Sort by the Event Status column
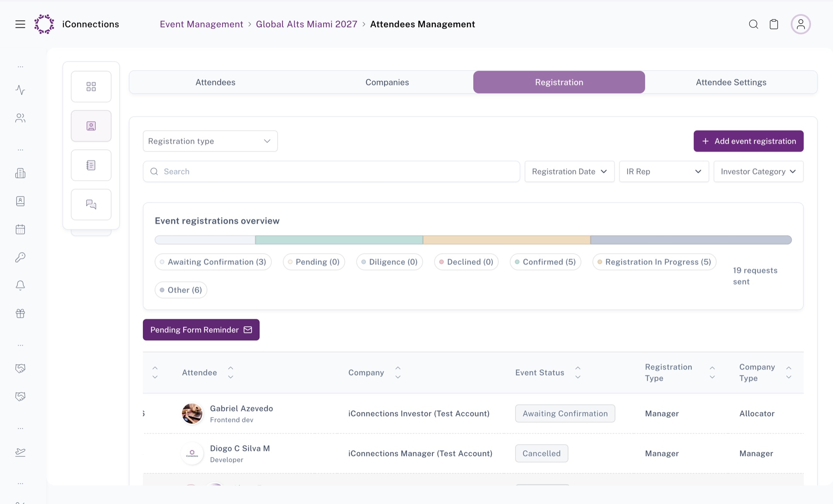This screenshot has height=504, width=833. point(578,372)
